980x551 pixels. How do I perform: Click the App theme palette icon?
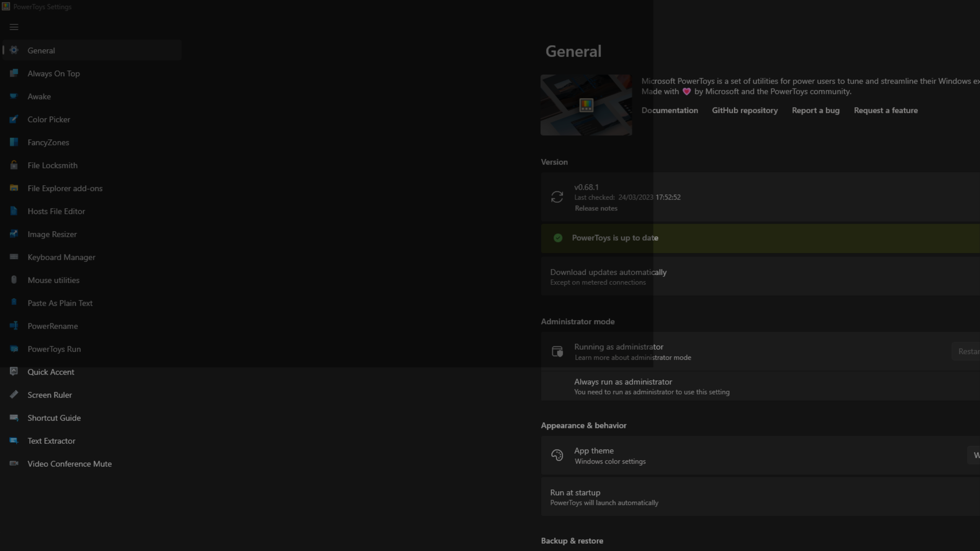tap(557, 455)
